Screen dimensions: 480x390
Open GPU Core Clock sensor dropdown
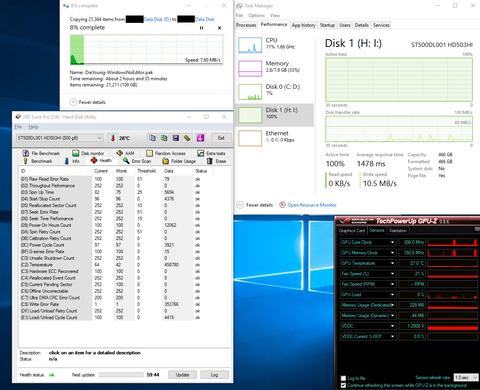coord(392,242)
